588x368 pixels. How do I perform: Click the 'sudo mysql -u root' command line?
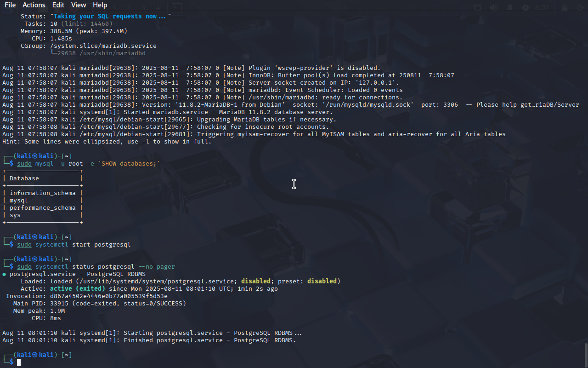89,163
